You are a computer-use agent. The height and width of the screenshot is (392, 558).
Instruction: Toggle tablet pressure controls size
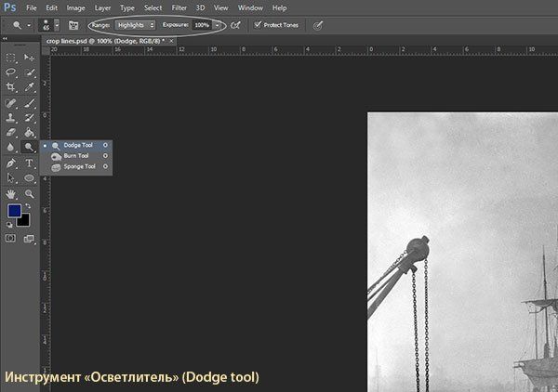tap(318, 25)
